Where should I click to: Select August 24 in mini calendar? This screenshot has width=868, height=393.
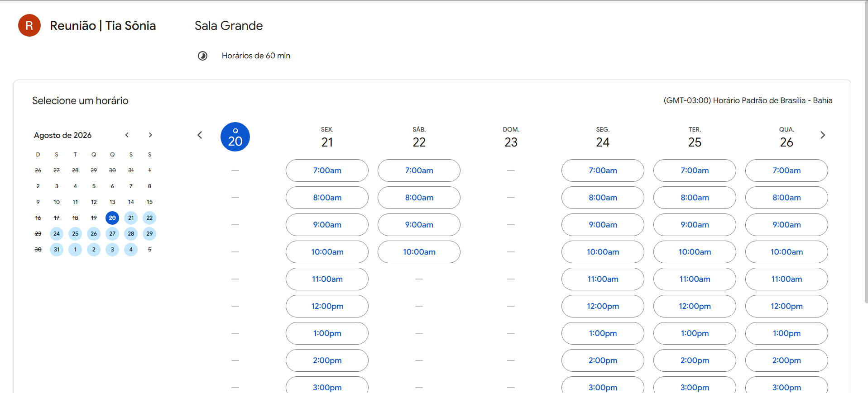pos(57,234)
